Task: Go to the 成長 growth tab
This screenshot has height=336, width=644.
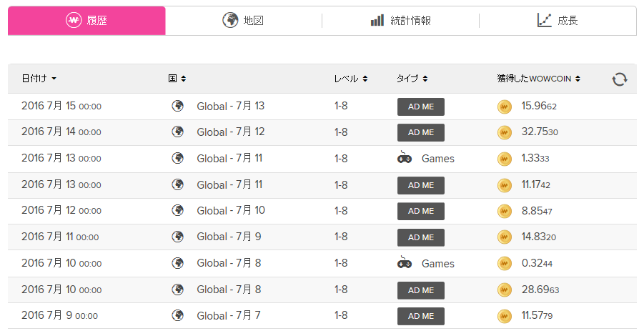Action: click(x=558, y=20)
